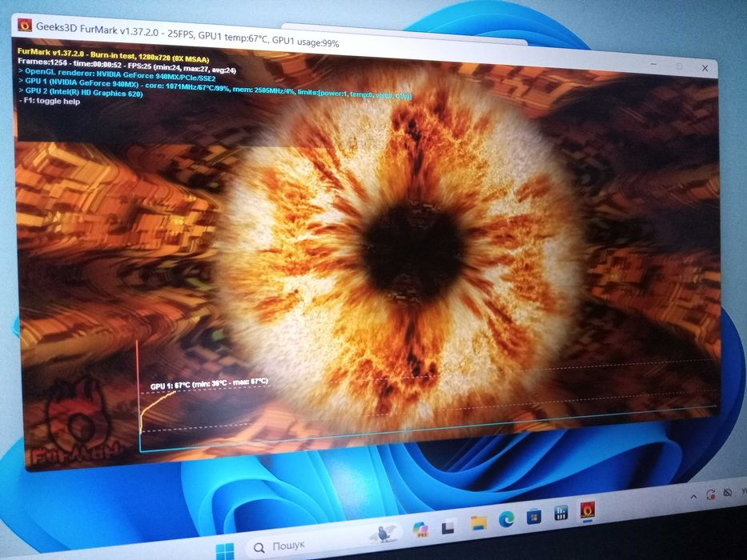747x560 pixels.
Task: Click the 'Frames:1254' stats line
Action: [x=127, y=66]
